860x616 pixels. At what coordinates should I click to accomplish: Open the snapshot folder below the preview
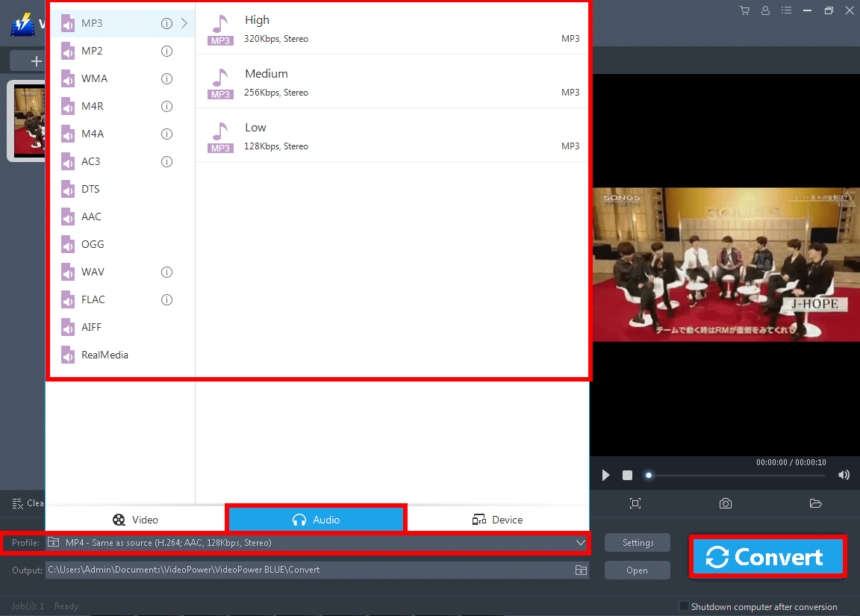[x=815, y=503]
